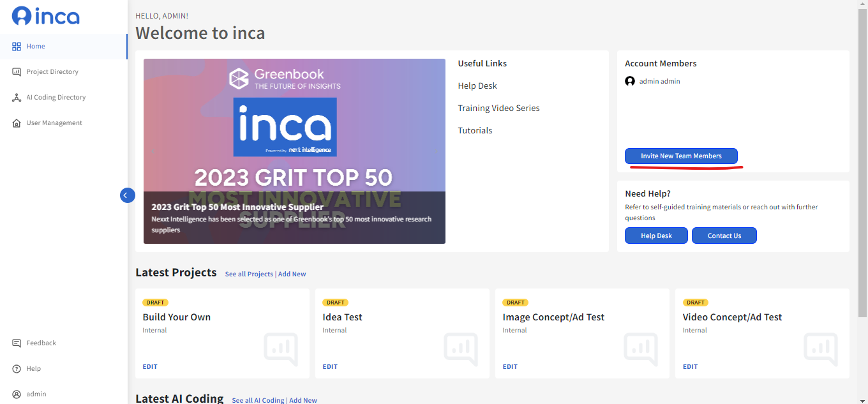868x404 pixels.
Task: Open the Help sidebar item
Action: tap(64, 368)
